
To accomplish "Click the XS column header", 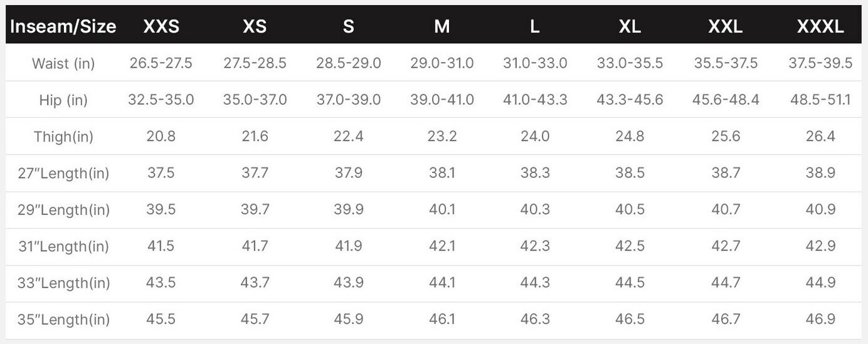I will pyautogui.click(x=255, y=26).
